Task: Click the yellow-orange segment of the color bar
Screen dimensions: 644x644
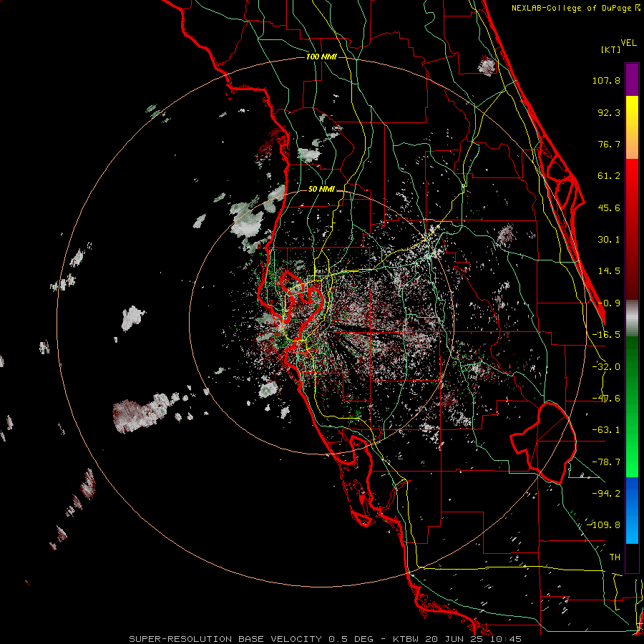Action: point(632,128)
